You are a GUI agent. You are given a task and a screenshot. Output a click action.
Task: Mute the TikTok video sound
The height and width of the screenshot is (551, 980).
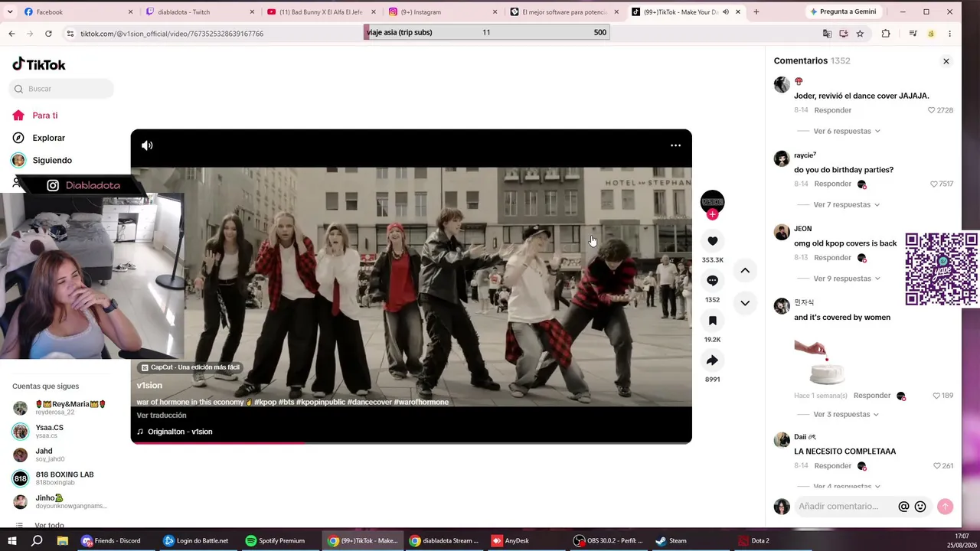(147, 145)
